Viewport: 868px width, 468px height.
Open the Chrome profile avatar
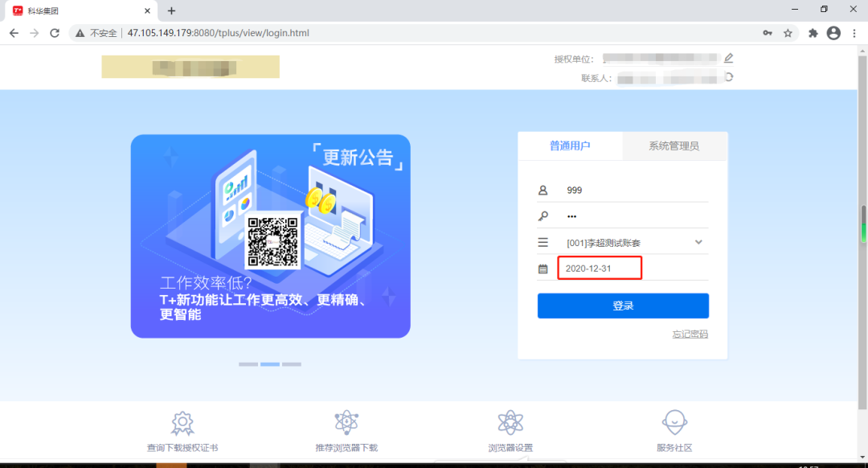[833, 33]
